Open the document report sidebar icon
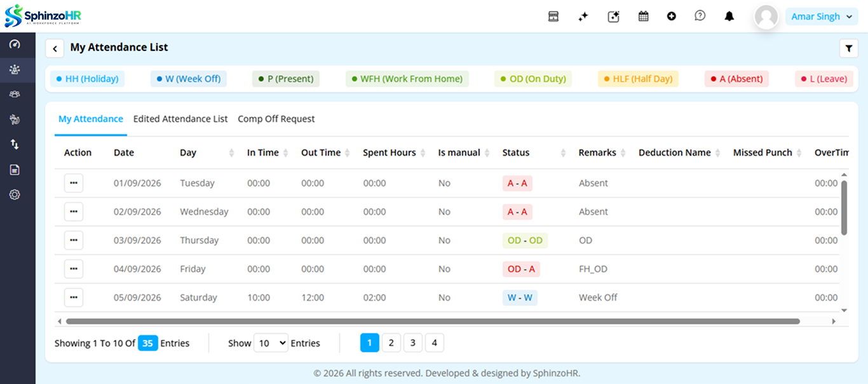Image resolution: width=868 pixels, height=384 pixels. [15, 170]
